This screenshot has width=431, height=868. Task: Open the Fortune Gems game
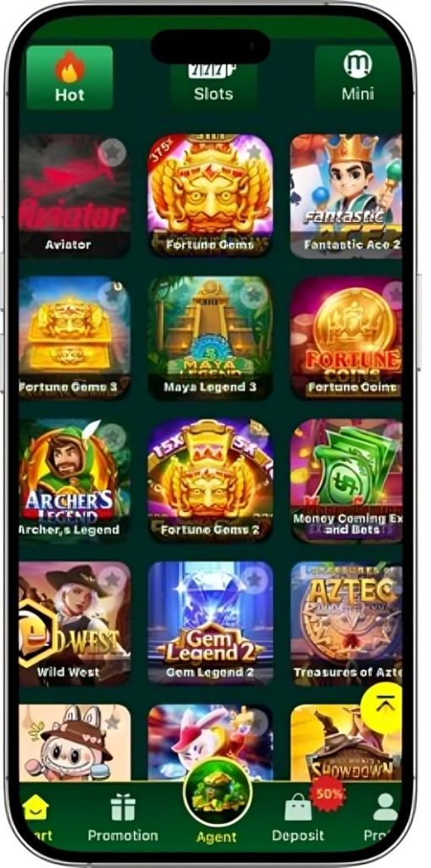click(210, 196)
